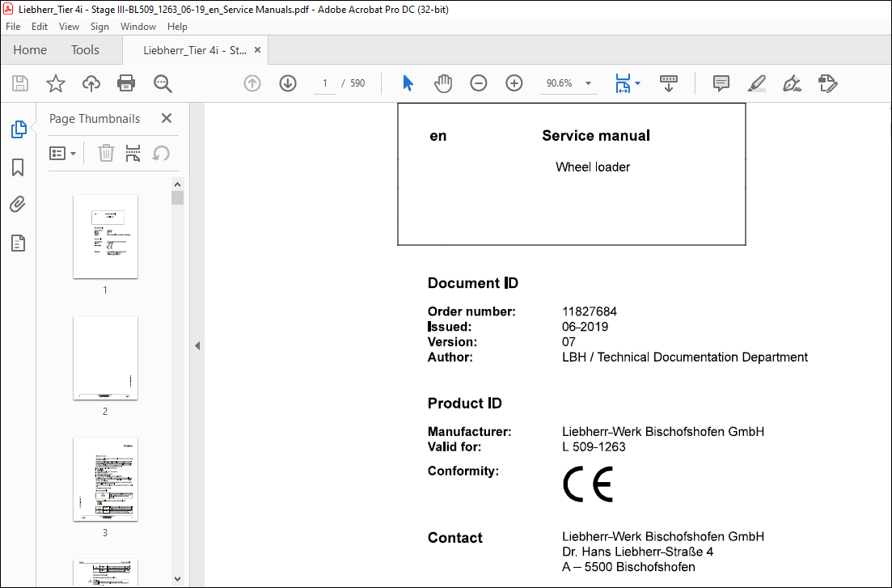Open the View menu
The image size is (892, 588).
click(69, 27)
